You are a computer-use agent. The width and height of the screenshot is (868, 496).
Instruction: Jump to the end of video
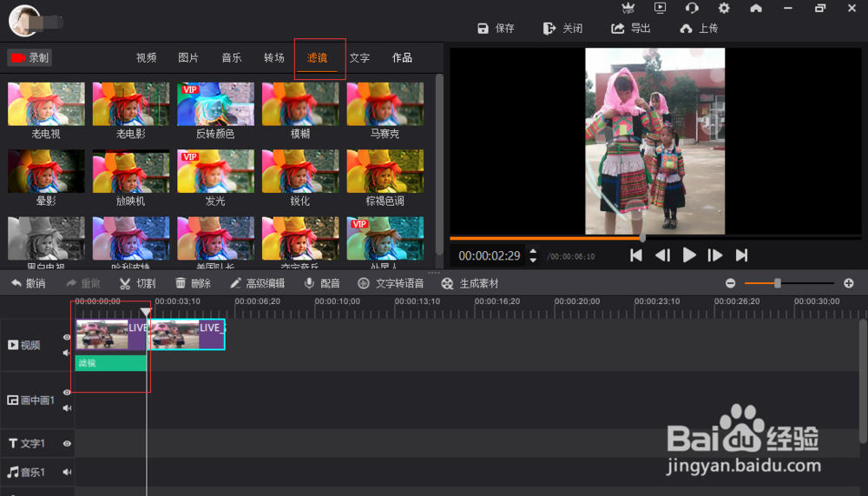(x=742, y=255)
